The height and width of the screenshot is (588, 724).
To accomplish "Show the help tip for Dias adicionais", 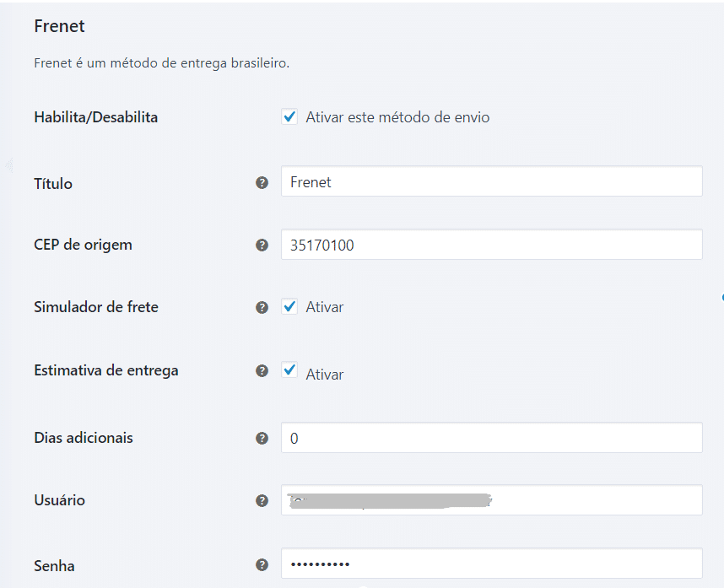I will tap(262, 438).
